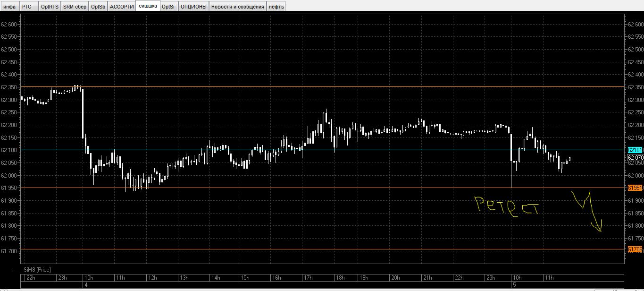Open the OptSb tab
This screenshot has height=291, width=644.
point(98,7)
